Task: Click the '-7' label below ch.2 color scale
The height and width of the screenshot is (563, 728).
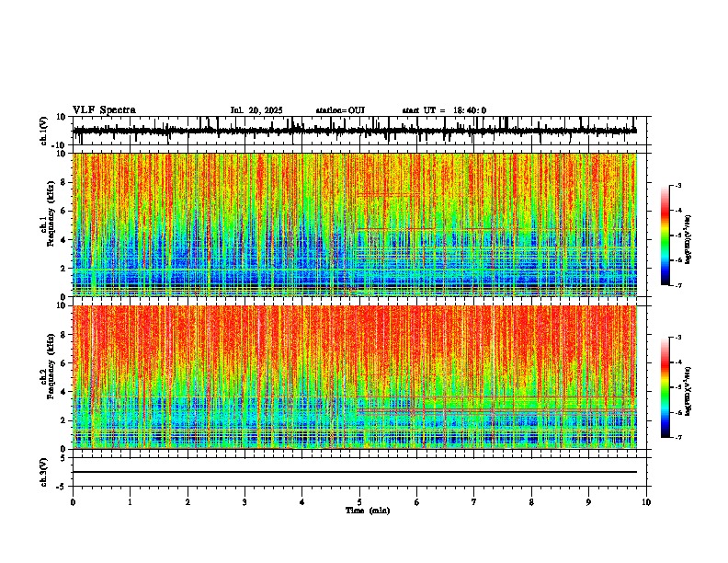Action: 677,437
